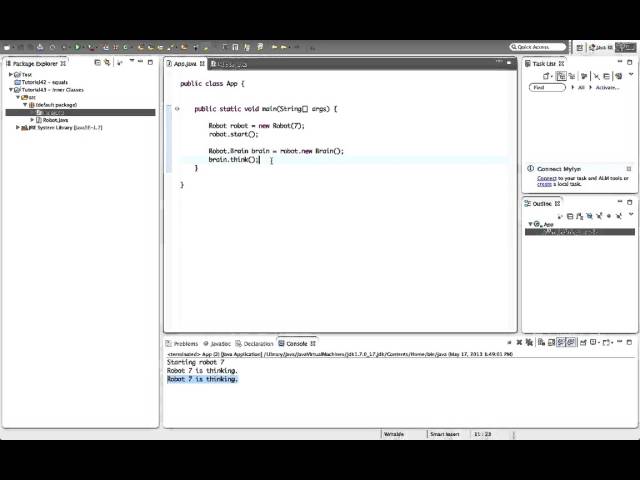Open the Problems tab

coord(182,344)
